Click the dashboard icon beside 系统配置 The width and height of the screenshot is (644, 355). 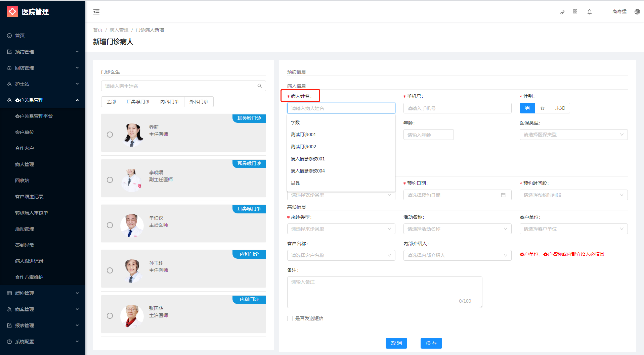[9, 342]
